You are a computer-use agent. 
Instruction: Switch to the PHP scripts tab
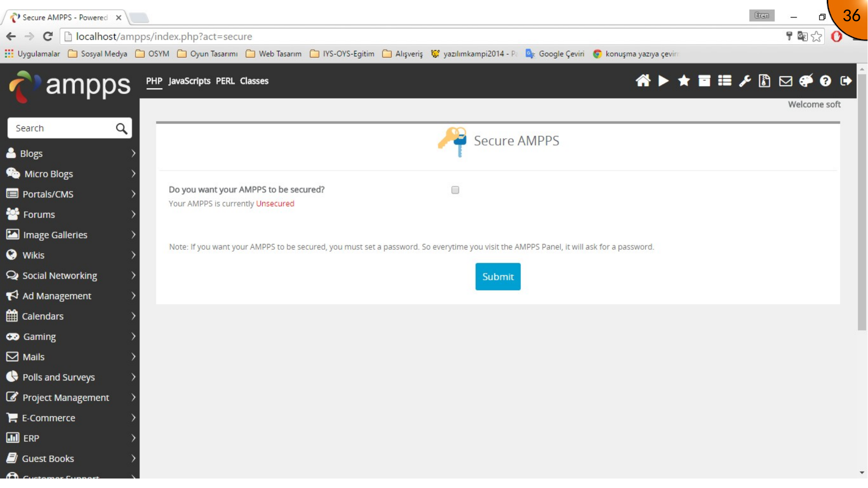click(154, 81)
